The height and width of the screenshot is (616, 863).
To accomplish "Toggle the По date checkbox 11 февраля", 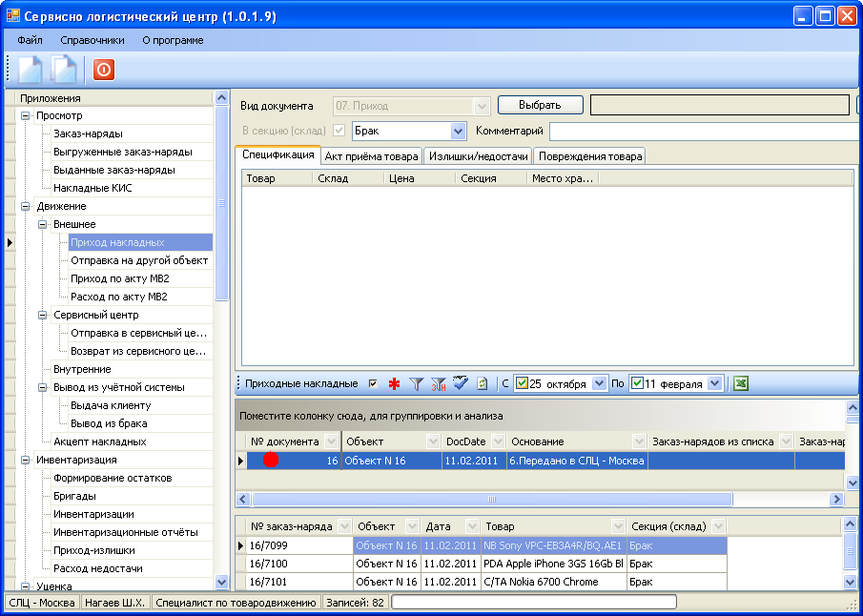I will pos(637,383).
